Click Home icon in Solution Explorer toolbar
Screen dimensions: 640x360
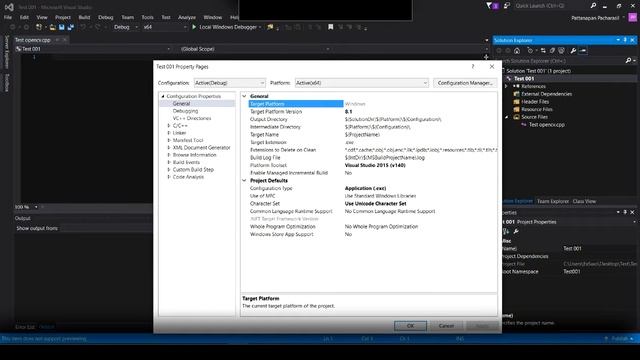point(517,51)
